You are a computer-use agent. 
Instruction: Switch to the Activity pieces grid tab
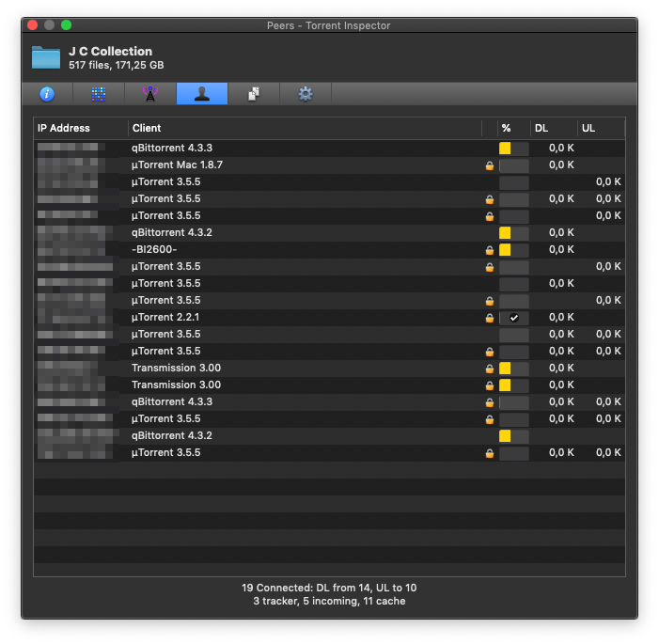pyautogui.click(x=98, y=94)
